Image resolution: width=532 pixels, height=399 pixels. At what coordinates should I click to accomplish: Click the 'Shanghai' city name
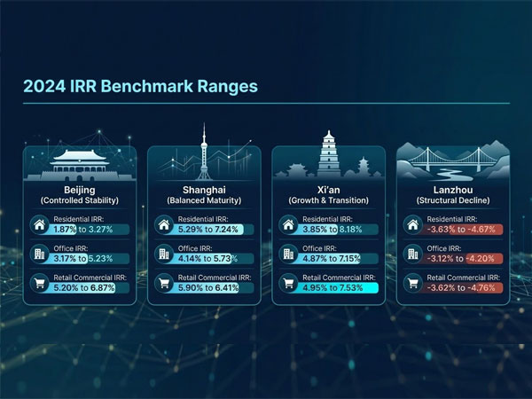204,190
